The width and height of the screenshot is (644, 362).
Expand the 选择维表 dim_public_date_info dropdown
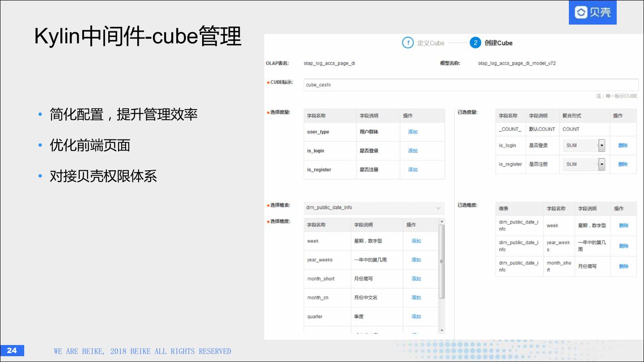[374, 208]
